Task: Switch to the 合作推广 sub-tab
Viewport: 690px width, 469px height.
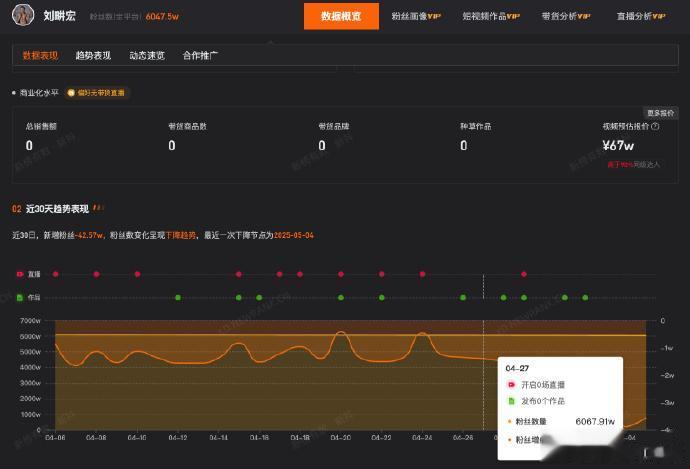Action: pyautogui.click(x=200, y=55)
